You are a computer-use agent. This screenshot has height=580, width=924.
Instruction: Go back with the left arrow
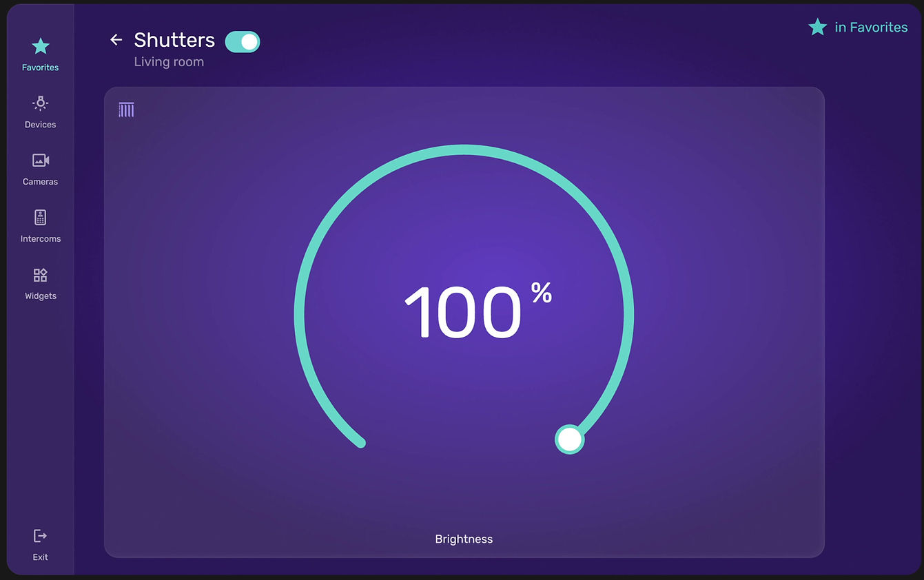pyautogui.click(x=116, y=40)
